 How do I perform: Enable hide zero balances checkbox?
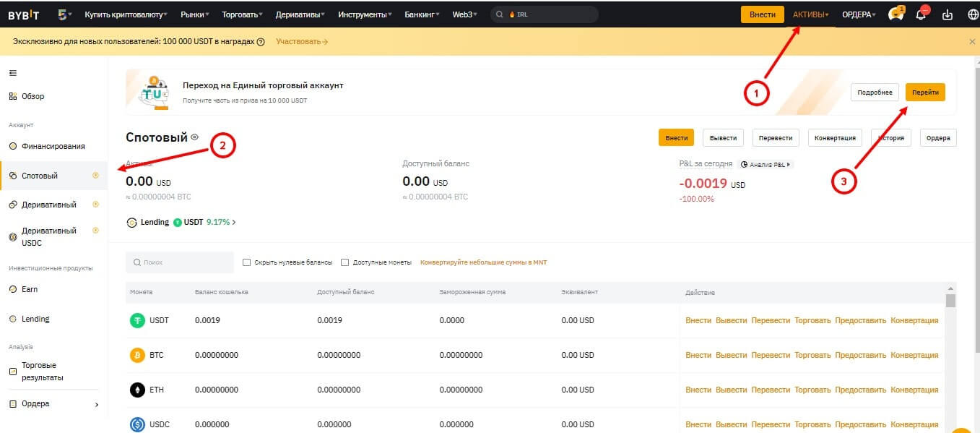[x=247, y=262]
